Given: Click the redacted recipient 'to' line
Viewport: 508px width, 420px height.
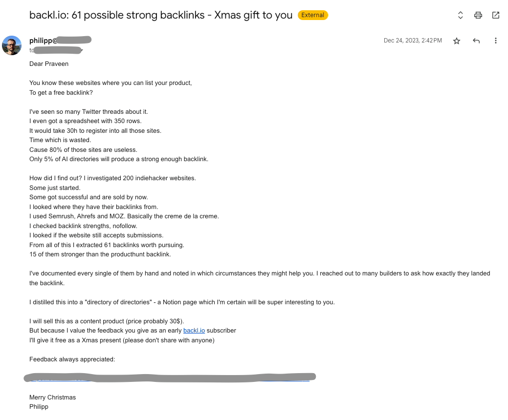Looking at the screenshot, I should point(55,50).
